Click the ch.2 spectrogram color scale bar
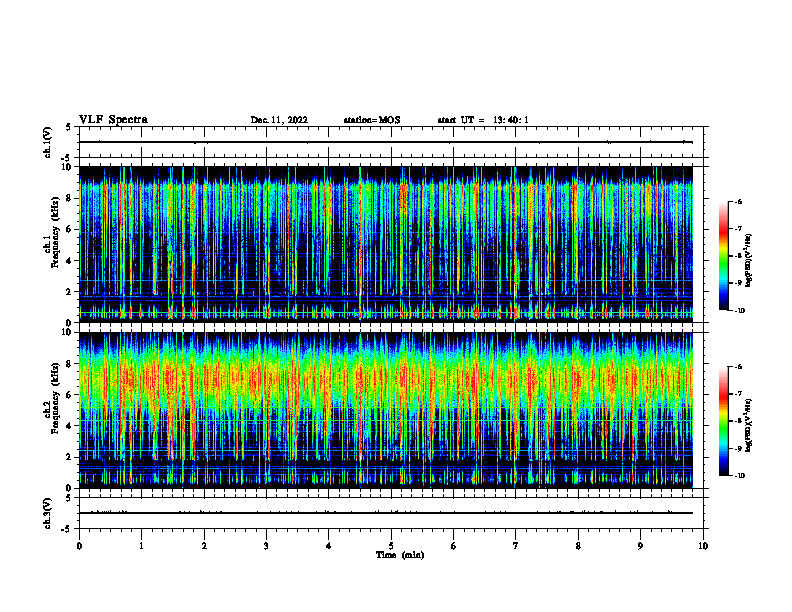 (723, 421)
